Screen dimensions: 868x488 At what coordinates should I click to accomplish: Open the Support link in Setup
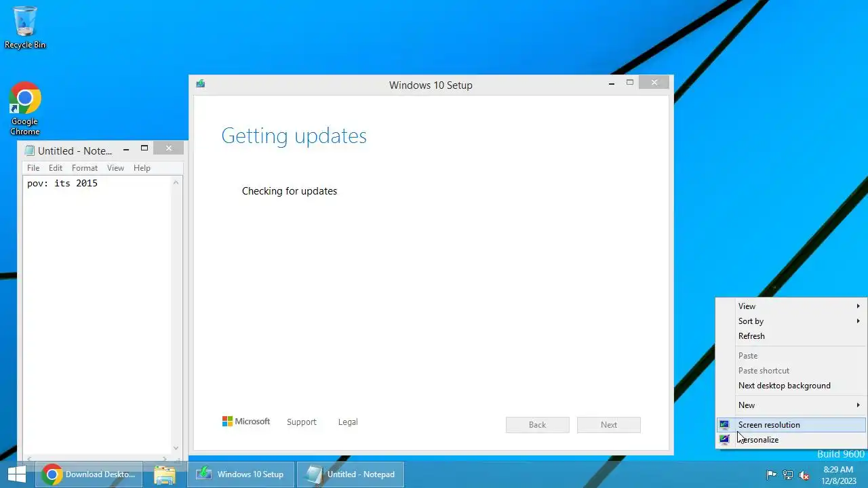[302, 422]
